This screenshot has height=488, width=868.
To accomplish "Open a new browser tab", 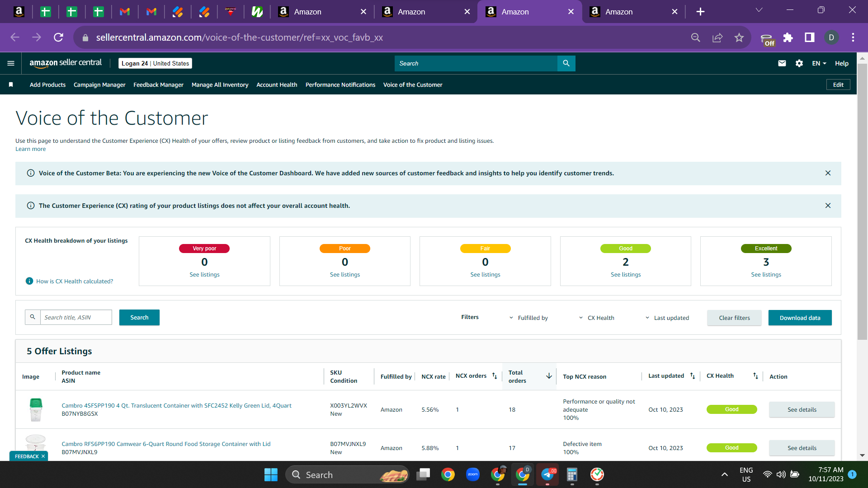I will tap(700, 12).
